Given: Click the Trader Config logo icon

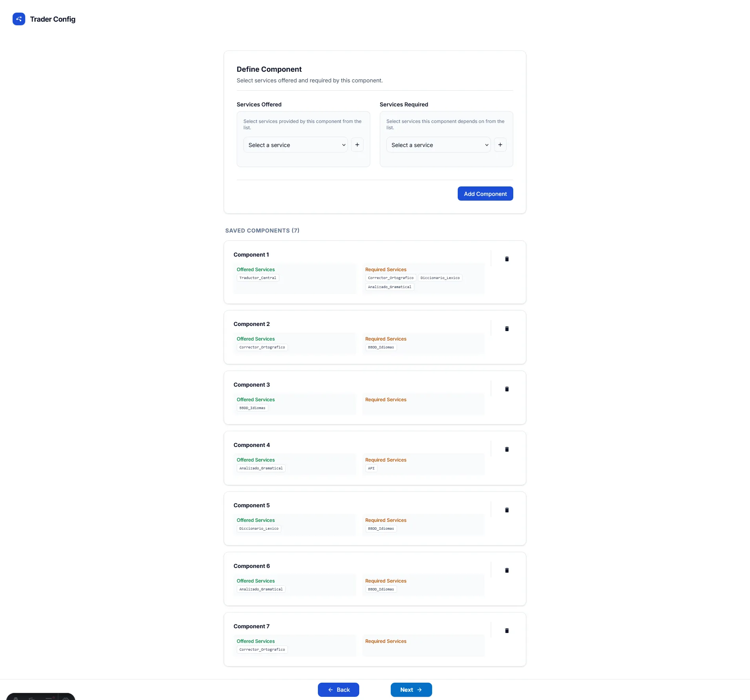Looking at the screenshot, I should (19, 19).
